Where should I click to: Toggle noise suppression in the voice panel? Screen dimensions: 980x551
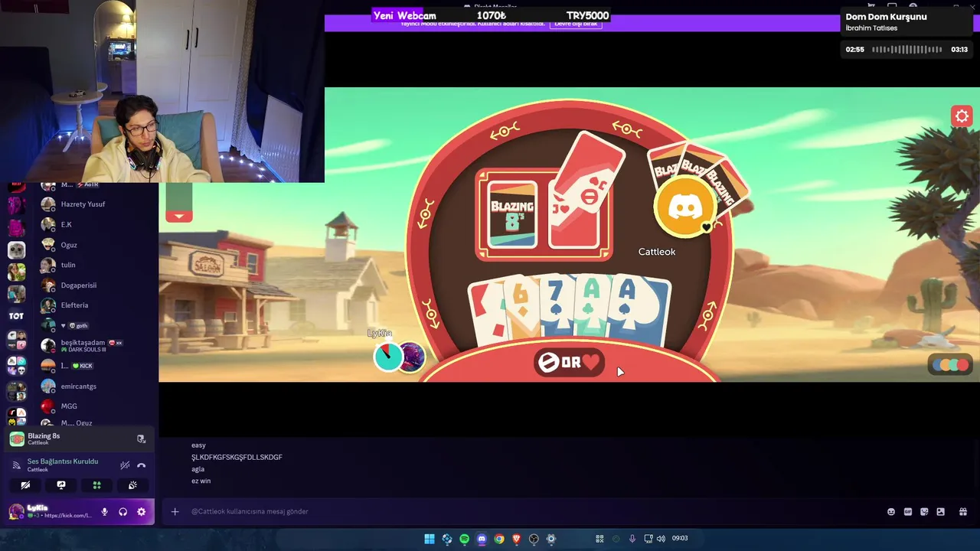coord(125,465)
